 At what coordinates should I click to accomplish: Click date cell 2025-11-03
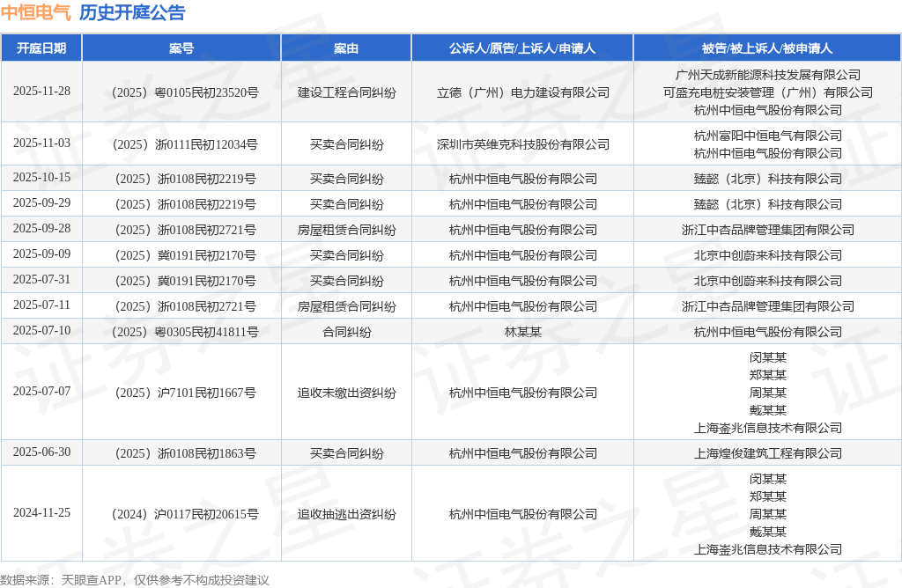click(x=41, y=143)
